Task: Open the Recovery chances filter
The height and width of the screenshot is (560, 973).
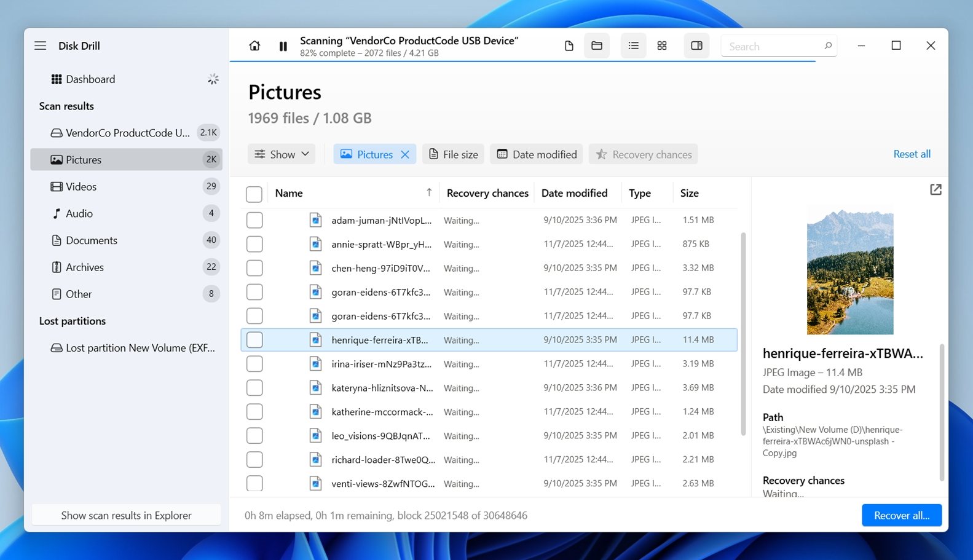Action: tap(643, 154)
